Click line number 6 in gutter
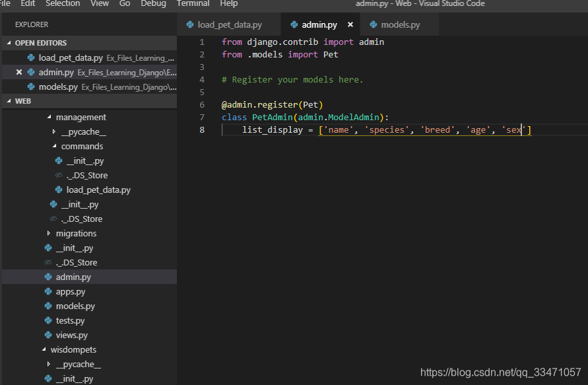Image resolution: width=588 pixels, height=385 pixels. click(x=202, y=105)
